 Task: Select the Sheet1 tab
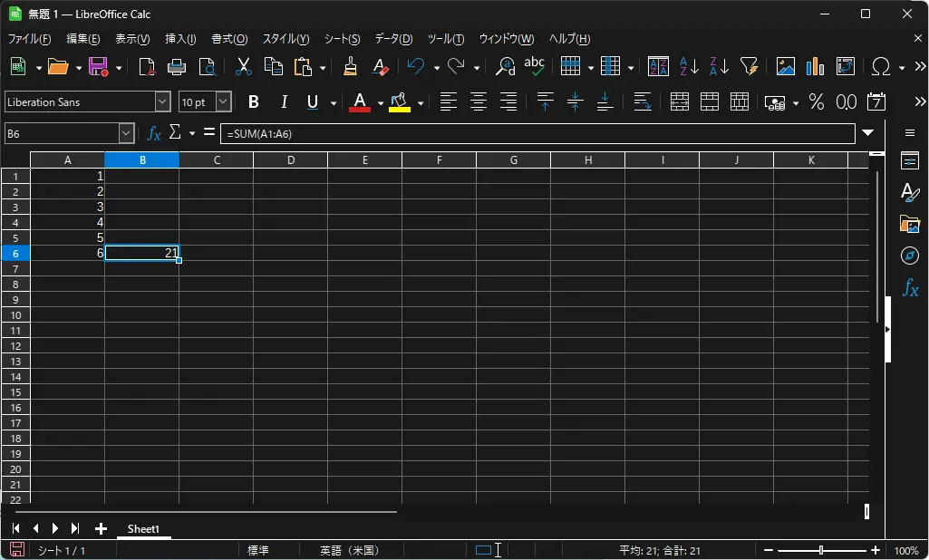[x=143, y=528]
